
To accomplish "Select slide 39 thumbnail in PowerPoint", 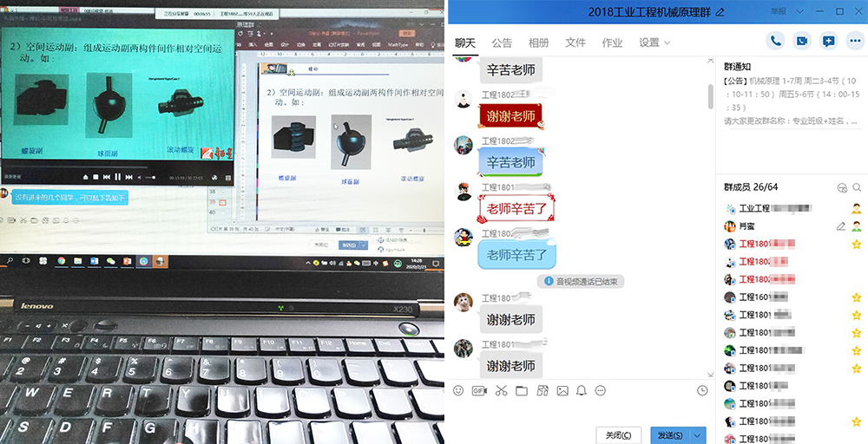I will [x=222, y=203].
